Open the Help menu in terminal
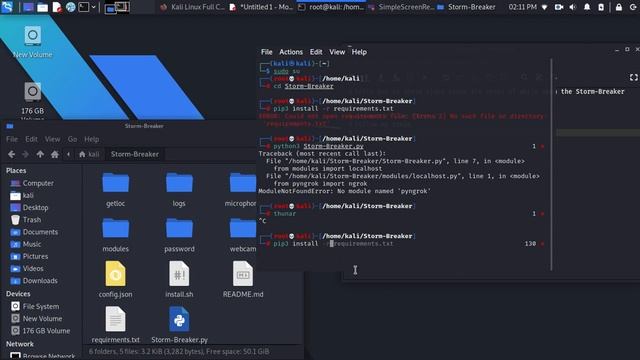The image size is (640, 360). pos(359,52)
